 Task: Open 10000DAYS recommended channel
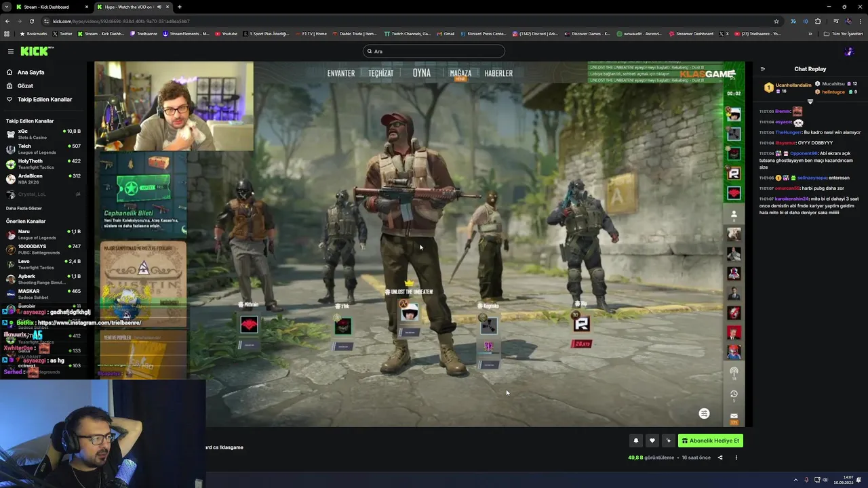43,249
